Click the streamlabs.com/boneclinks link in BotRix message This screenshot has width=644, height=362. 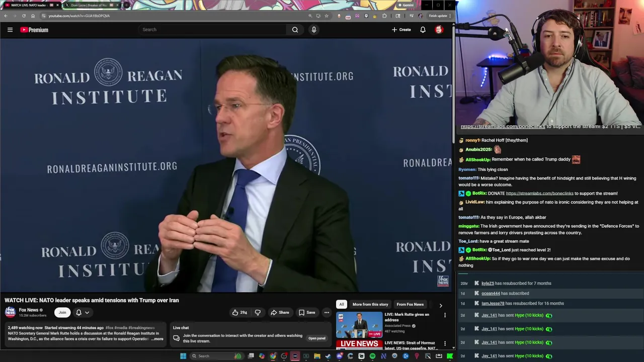[539, 193]
